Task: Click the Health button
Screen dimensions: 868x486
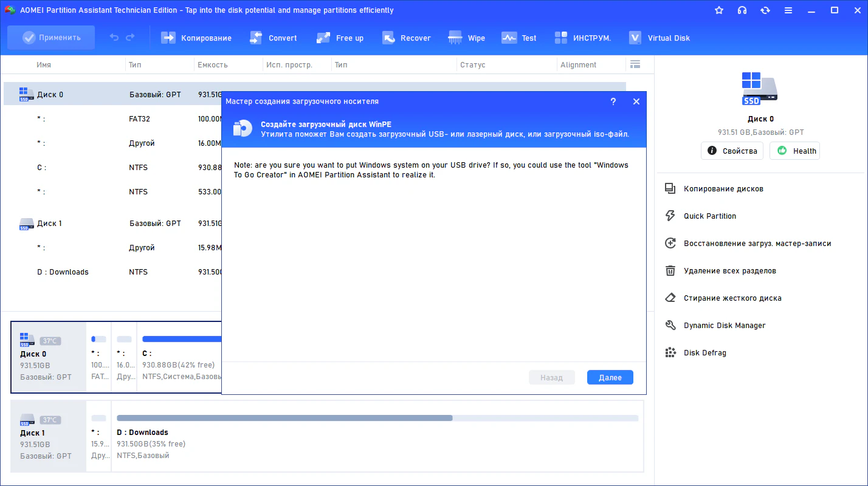Action: click(794, 151)
